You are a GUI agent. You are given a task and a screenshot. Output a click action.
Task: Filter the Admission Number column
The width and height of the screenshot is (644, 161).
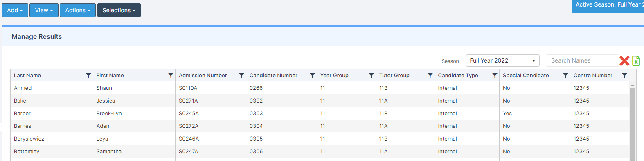[x=241, y=76]
